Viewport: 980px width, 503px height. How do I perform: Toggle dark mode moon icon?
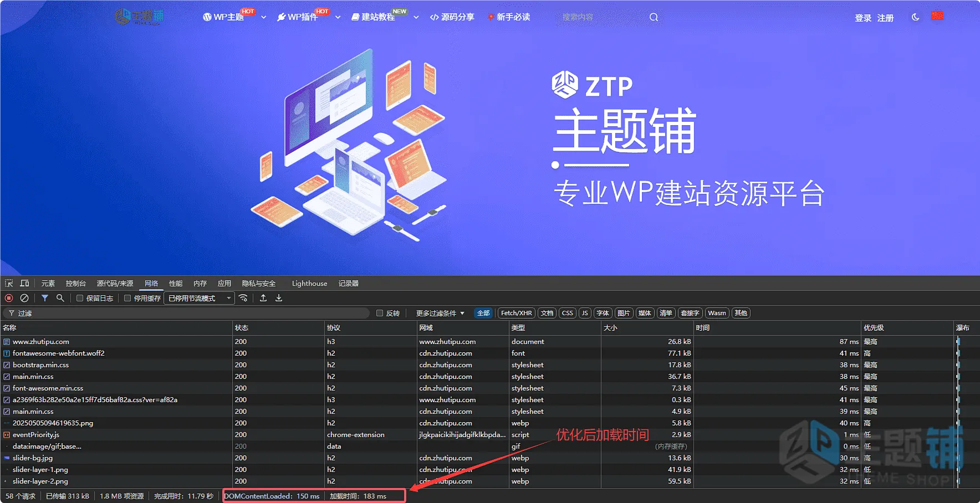pyautogui.click(x=915, y=17)
